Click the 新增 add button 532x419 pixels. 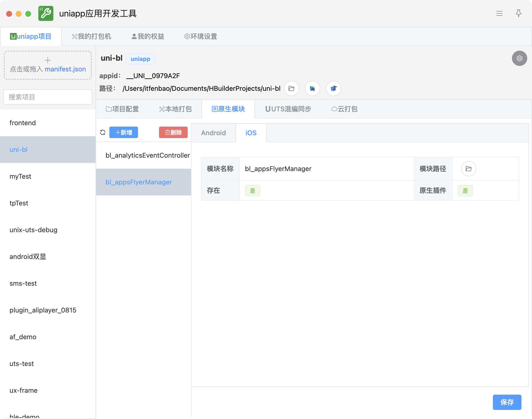pyautogui.click(x=123, y=133)
